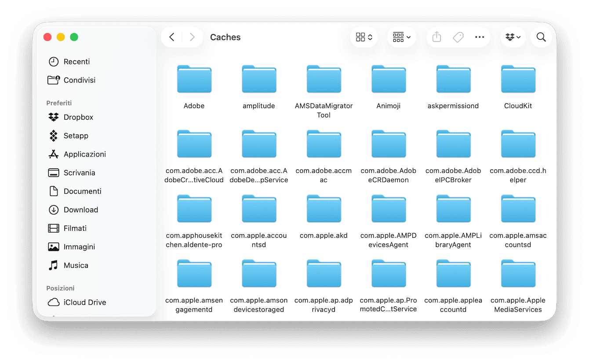Click the tag toolbar icon

[x=458, y=37]
